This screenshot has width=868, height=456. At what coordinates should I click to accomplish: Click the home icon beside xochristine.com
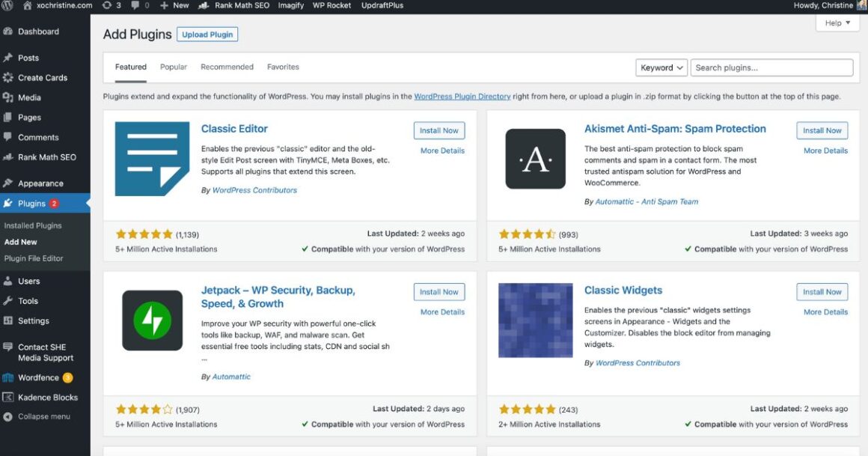pos(28,5)
